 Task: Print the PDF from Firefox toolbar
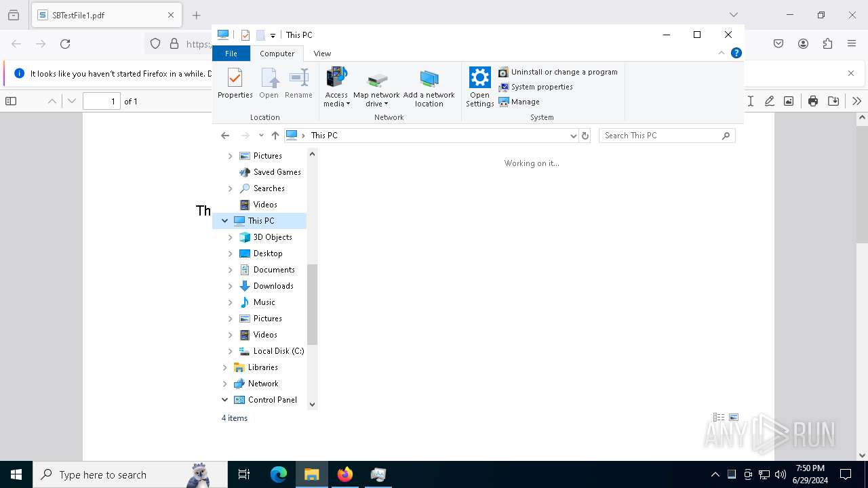(813, 101)
